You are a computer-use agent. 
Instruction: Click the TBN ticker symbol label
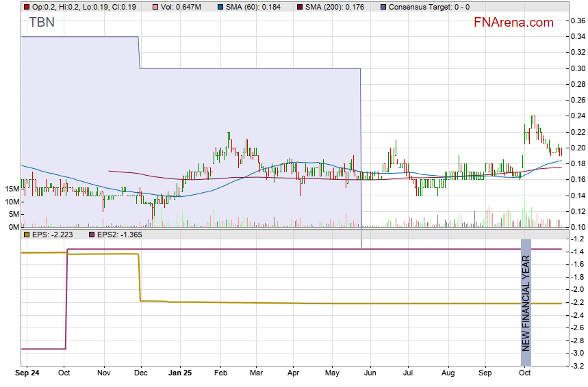(x=42, y=22)
